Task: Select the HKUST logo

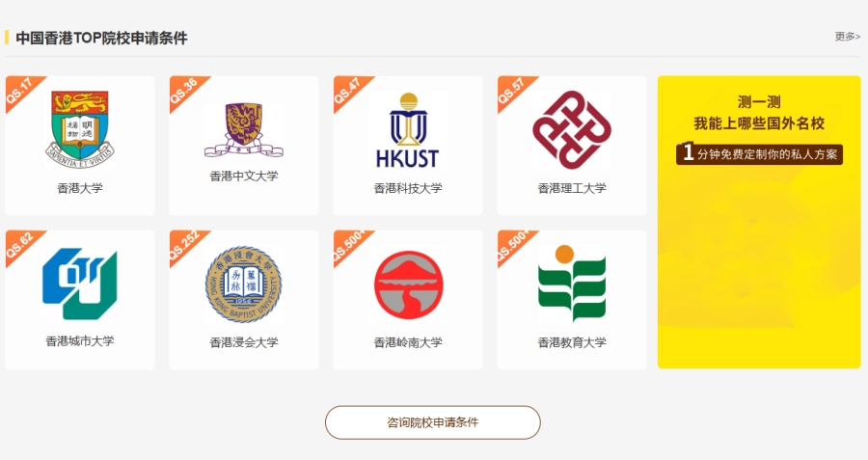Action: point(407,130)
